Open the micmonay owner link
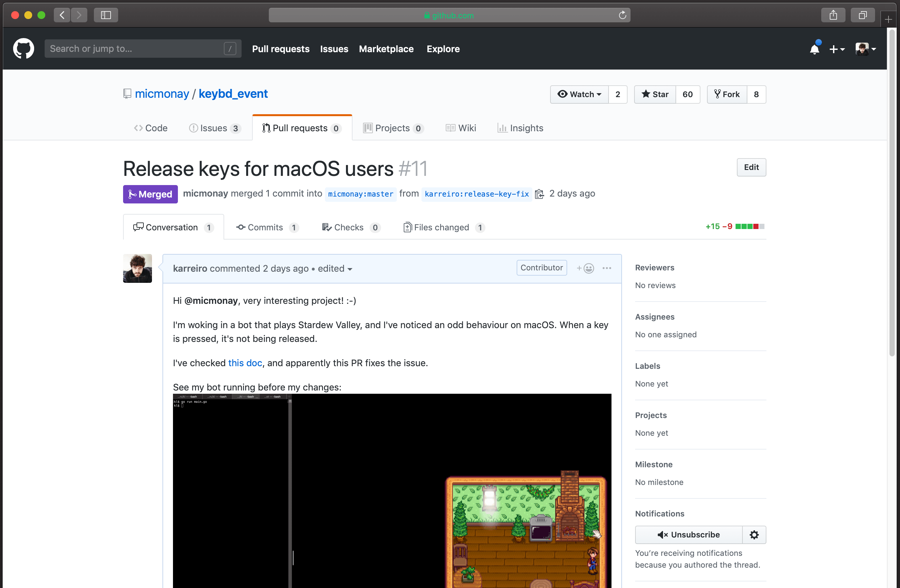This screenshot has height=588, width=900. (x=162, y=94)
